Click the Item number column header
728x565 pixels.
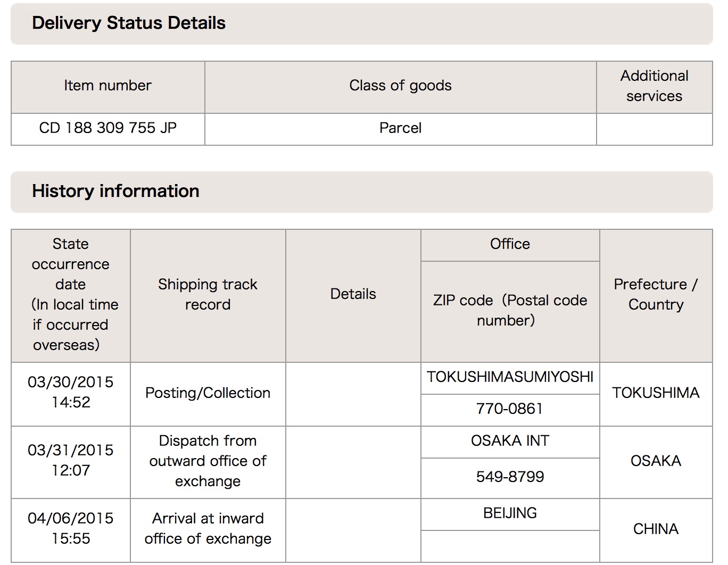tap(107, 86)
